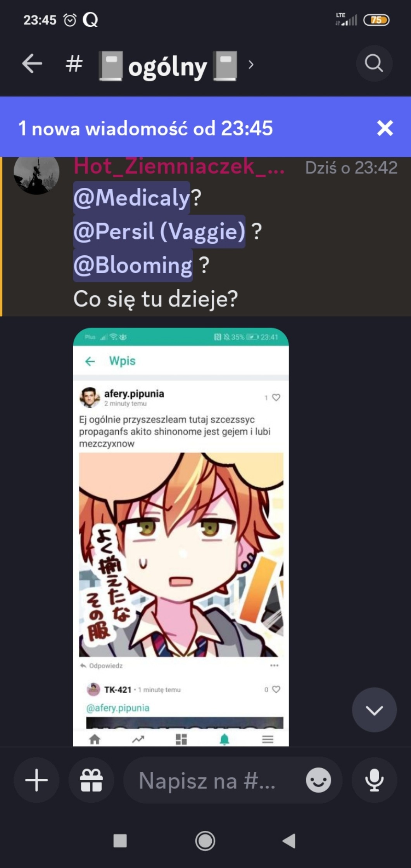This screenshot has width=411, height=868.
Task: Expand the ogólny channel details chevron
Action: coord(251,64)
